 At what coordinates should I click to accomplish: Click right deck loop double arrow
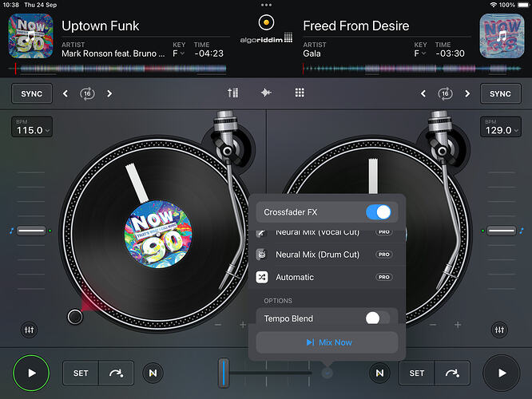tap(467, 93)
